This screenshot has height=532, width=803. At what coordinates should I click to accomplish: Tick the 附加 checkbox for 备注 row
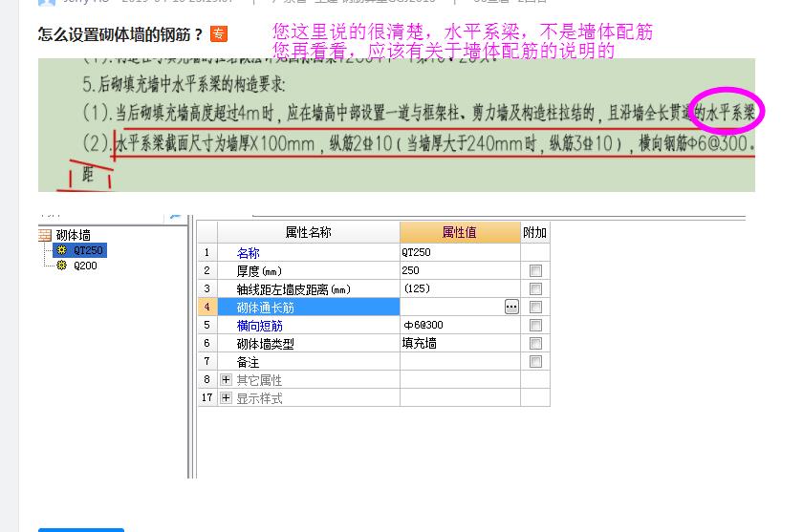click(x=535, y=362)
